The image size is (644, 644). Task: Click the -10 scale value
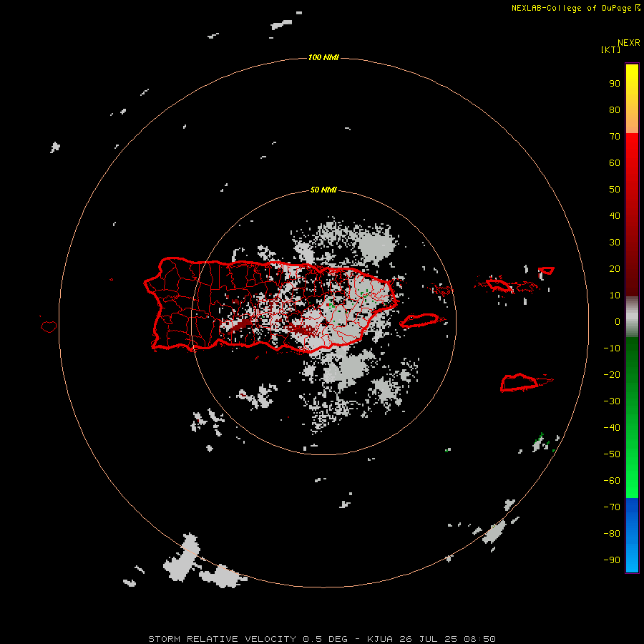612,348
